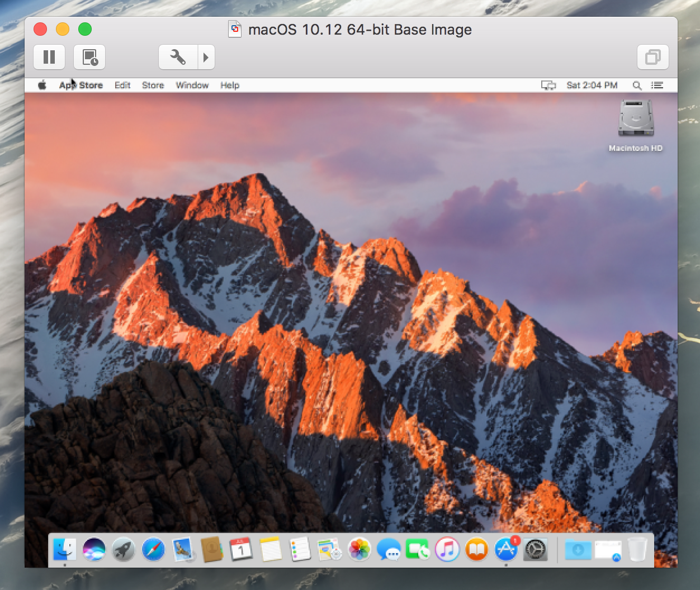Click the clock showing Sat 2:04 PM
Viewport: 700px width, 590px height.
[592, 85]
